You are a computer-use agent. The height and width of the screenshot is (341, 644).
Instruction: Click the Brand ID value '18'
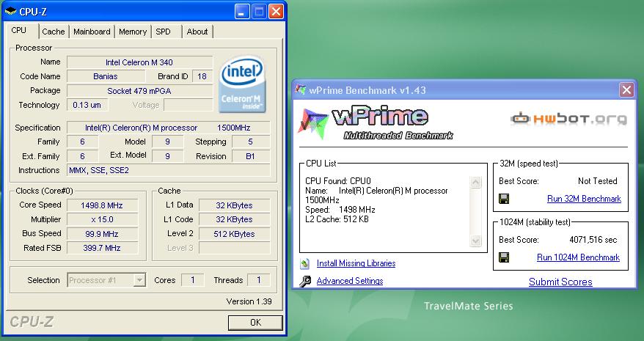coord(202,76)
